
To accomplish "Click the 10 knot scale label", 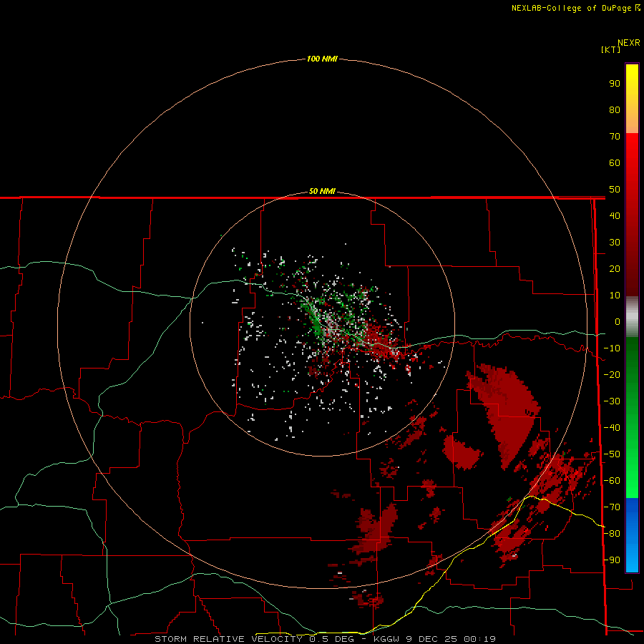I will coord(615,296).
